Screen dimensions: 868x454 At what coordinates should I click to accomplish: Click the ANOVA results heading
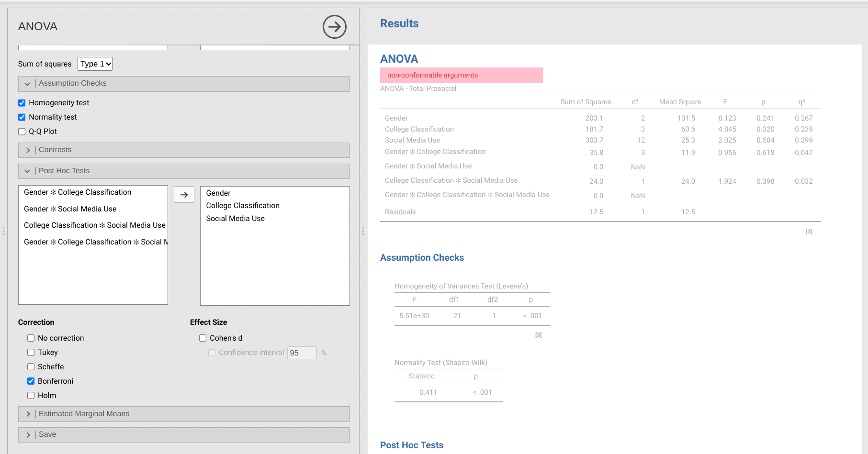pos(399,59)
